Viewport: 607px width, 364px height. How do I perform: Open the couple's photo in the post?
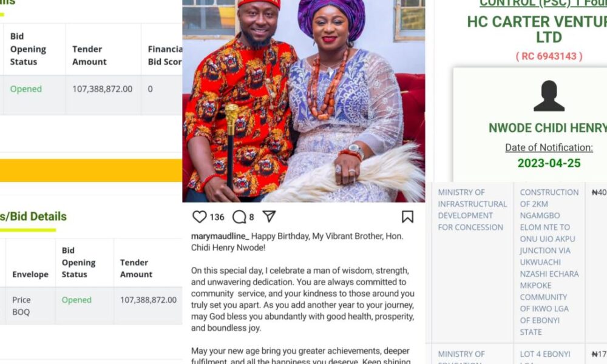coord(303,100)
